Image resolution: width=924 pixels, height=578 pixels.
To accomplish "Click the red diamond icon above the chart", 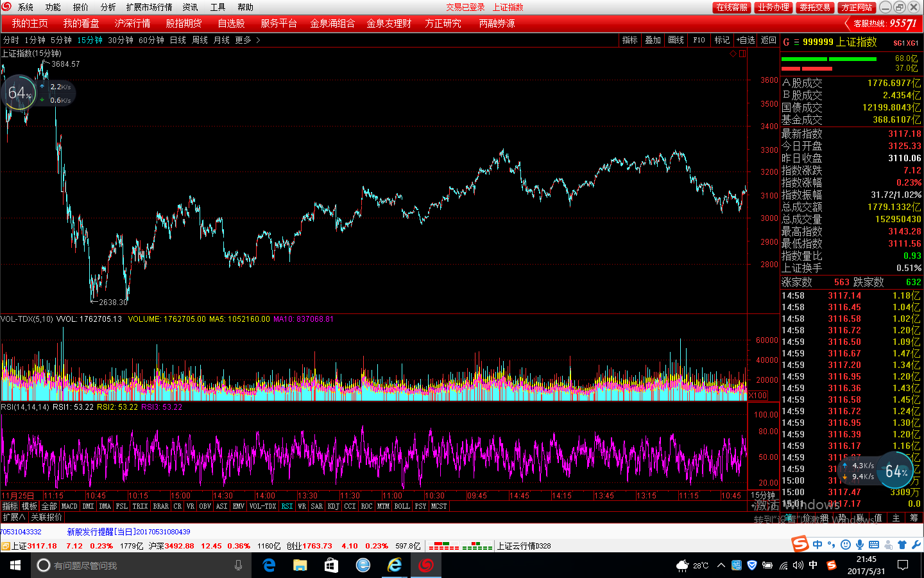I will tap(733, 54).
